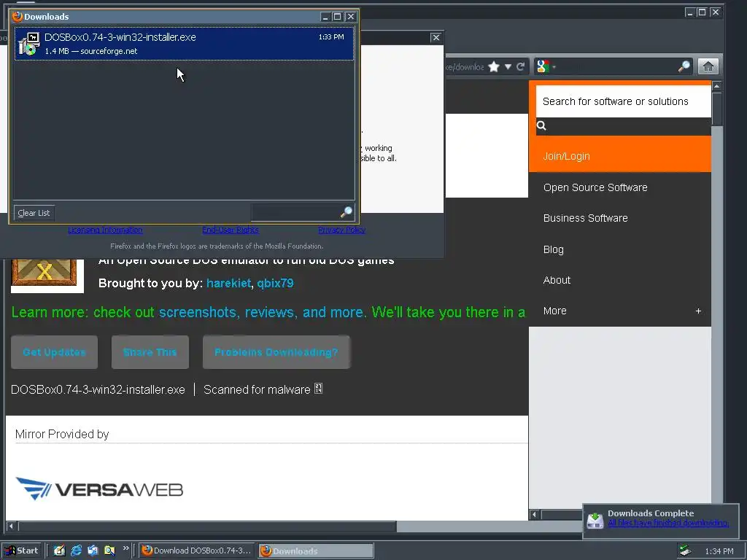Close the About Firefox dialog behind Downloads

pos(436,38)
